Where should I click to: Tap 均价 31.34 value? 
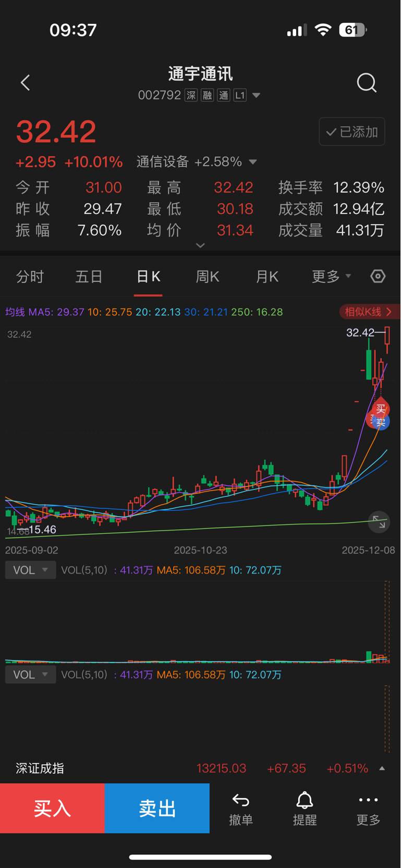(x=235, y=230)
